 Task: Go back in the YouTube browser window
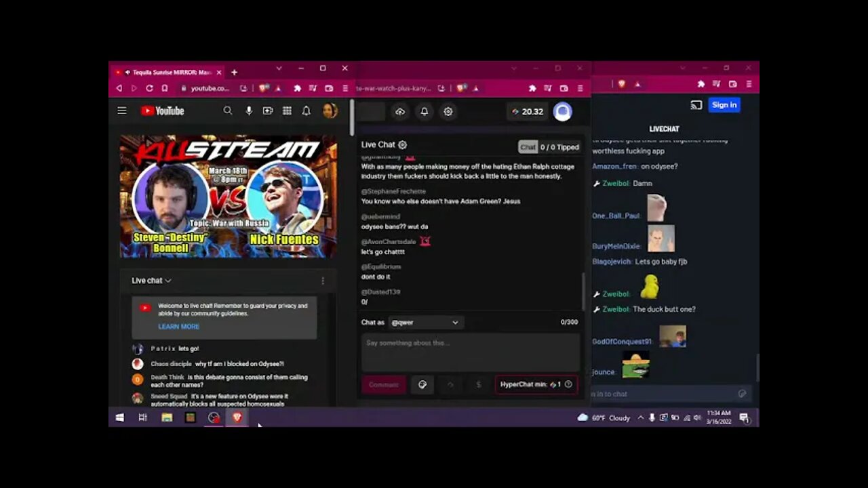click(119, 88)
